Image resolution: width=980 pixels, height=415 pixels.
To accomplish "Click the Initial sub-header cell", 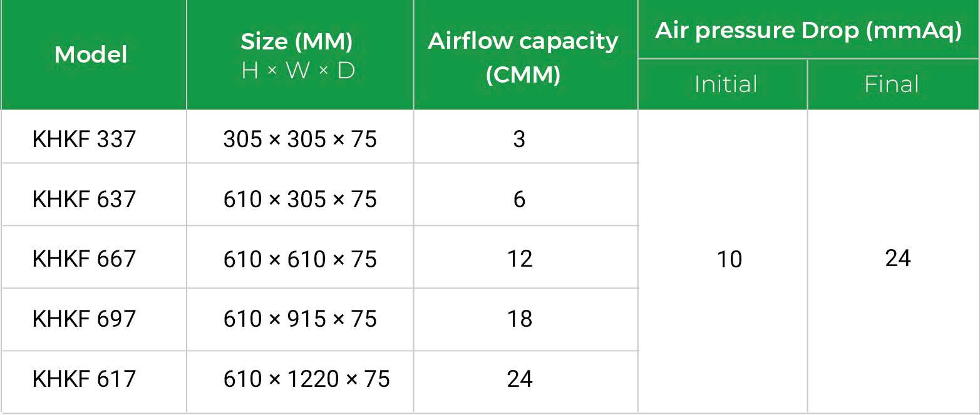I will pos(726,85).
